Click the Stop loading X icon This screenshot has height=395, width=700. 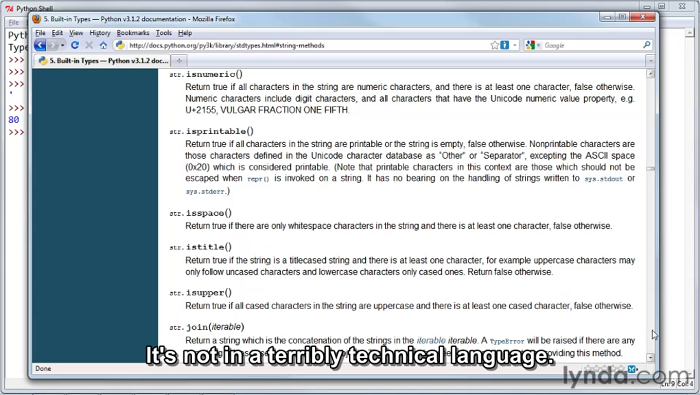(x=89, y=45)
